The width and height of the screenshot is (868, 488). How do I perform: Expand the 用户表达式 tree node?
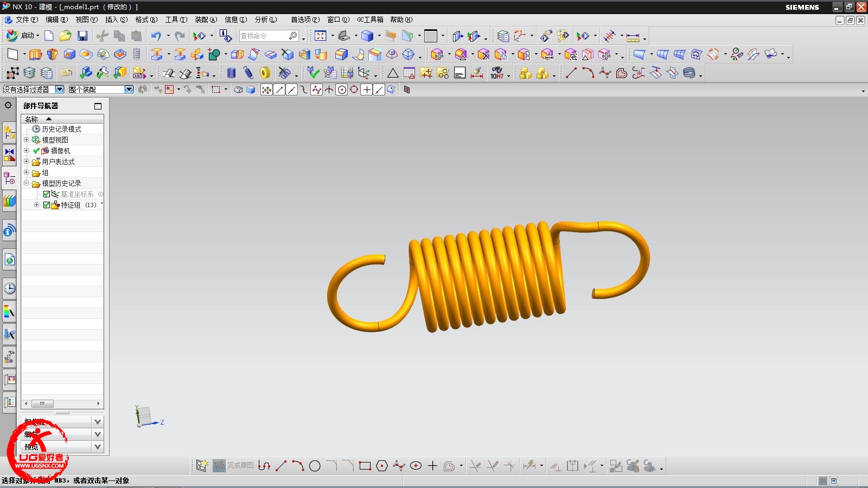(x=26, y=162)
